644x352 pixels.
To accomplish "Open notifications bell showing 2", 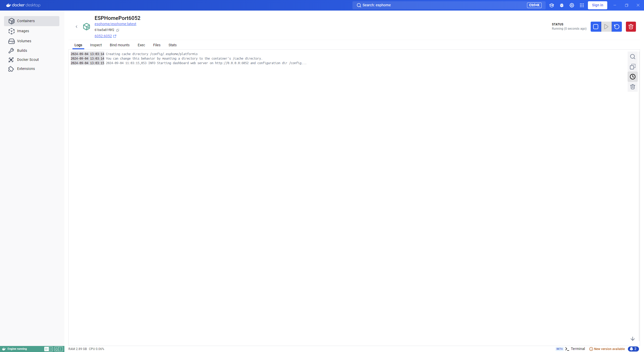I will (x=633, y=349).
